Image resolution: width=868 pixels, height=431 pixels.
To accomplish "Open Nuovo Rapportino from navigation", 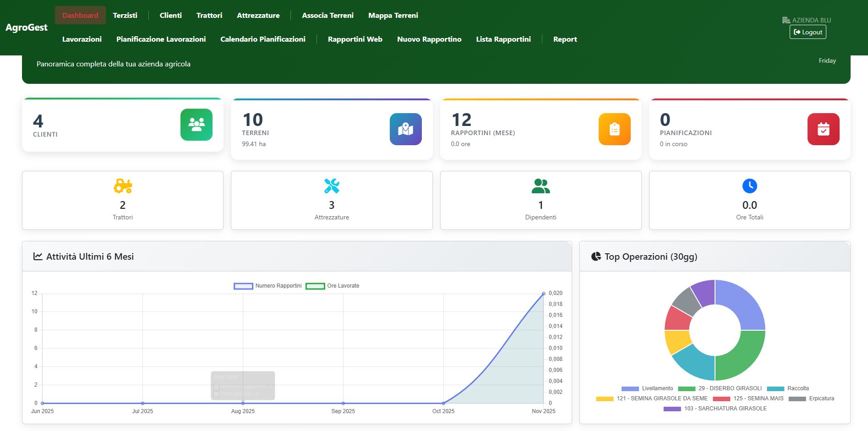I will 429,39.
